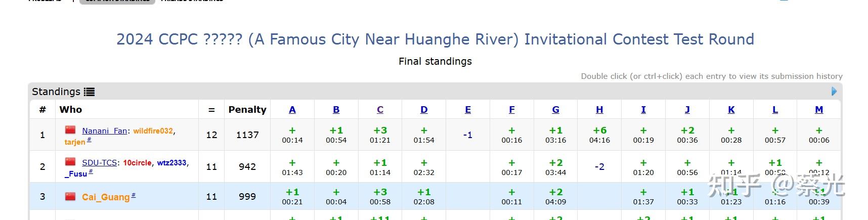
Task: Go to problem H column link
Action: click(599, 110)
